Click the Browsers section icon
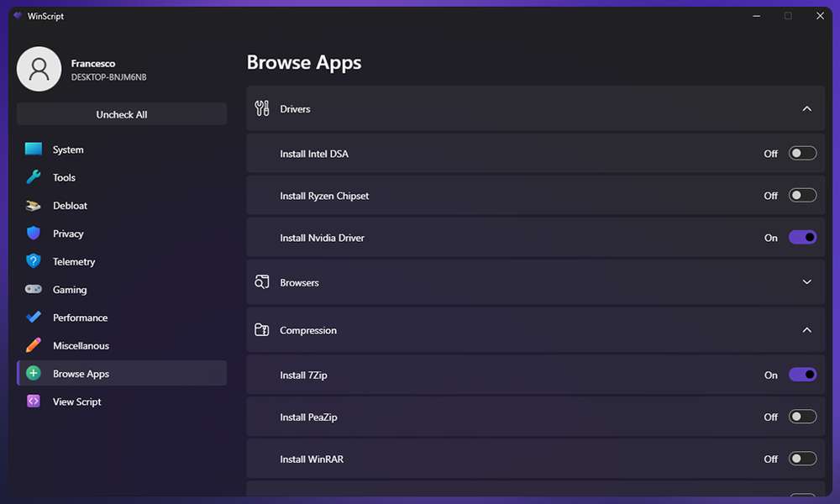The width and height of the screenshot is (840, 504). point(262,281)
